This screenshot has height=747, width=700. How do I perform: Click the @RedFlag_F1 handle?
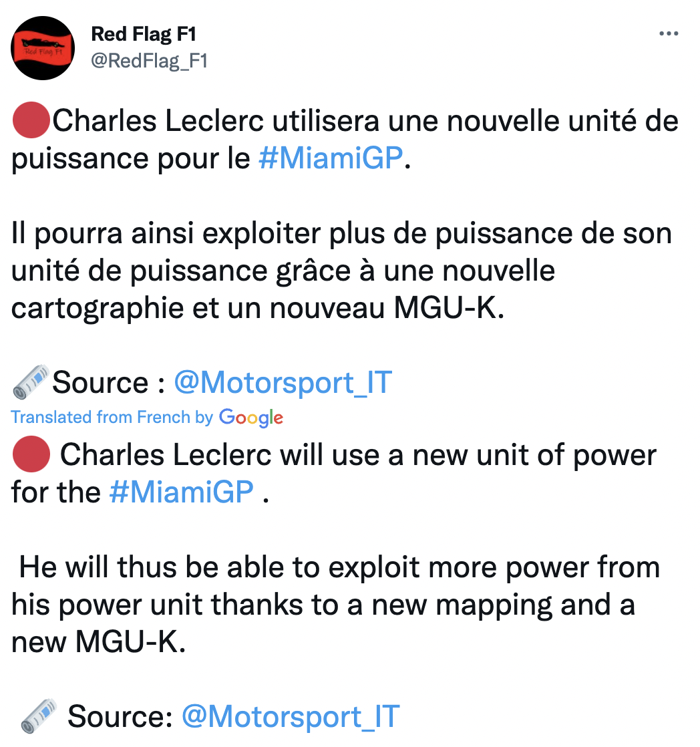(x=149, y=61)
